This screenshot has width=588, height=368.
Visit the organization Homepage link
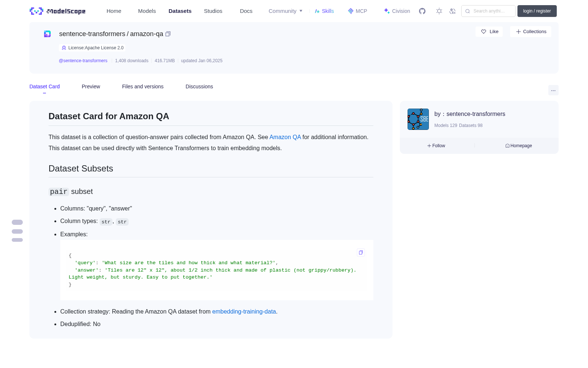[519, 146]
